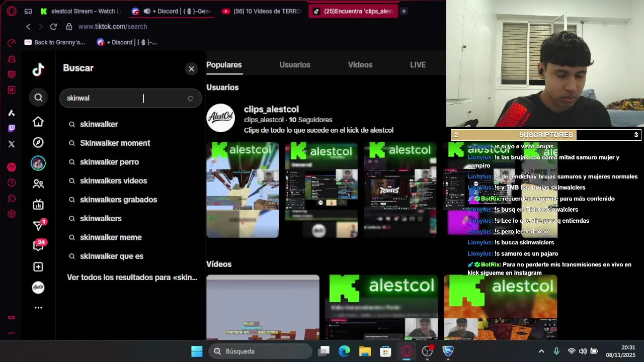644x362 pixels.
Task: Switch to the Discord browser tab
Action: click(171, 11)
